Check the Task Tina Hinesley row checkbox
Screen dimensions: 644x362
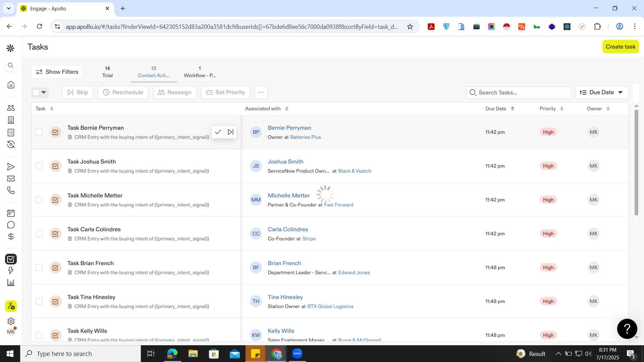pos(39,301)
